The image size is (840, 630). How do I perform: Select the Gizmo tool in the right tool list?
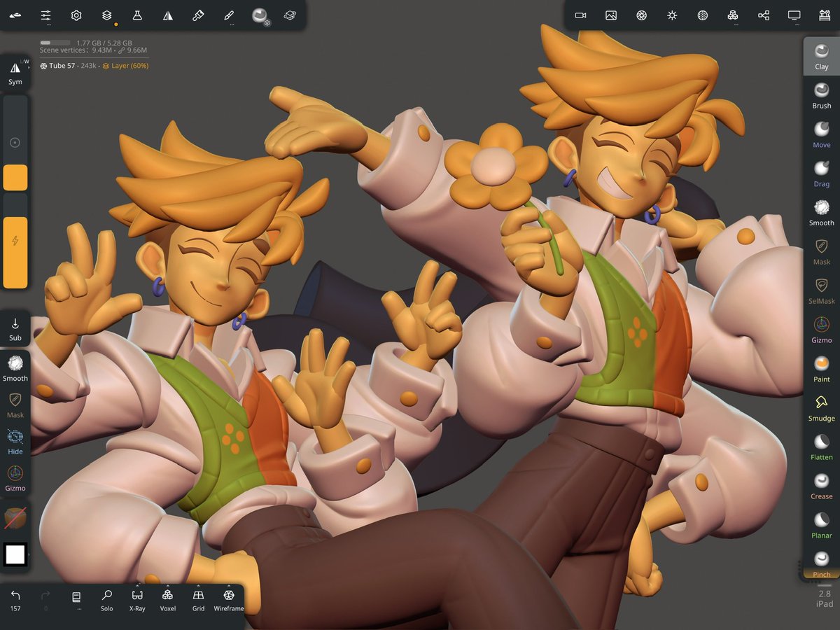[x=821, y=330]
